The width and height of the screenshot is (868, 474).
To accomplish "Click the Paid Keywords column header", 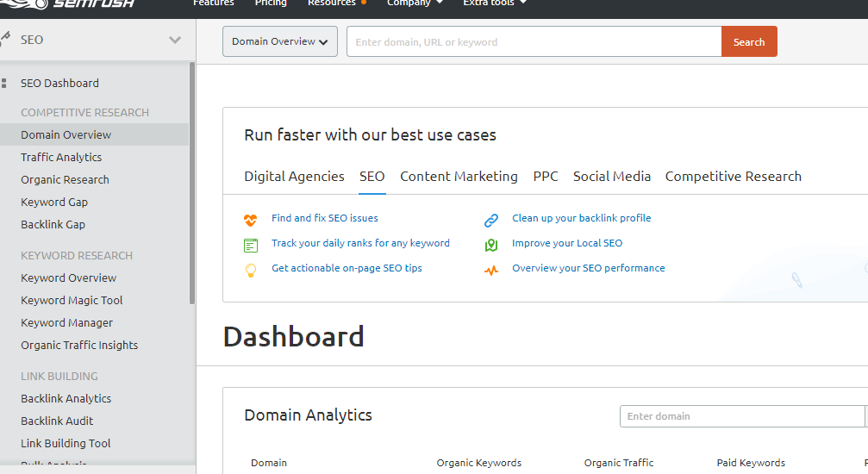I will click(751, 463).
